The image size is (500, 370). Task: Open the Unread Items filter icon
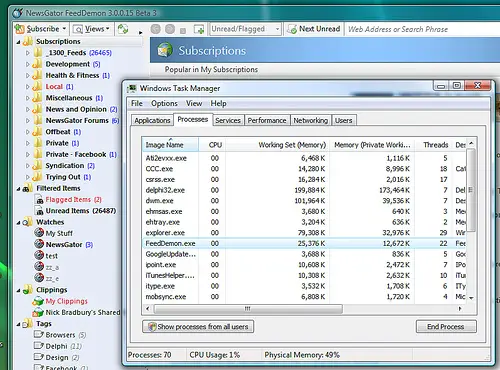(x=40, y=211)
